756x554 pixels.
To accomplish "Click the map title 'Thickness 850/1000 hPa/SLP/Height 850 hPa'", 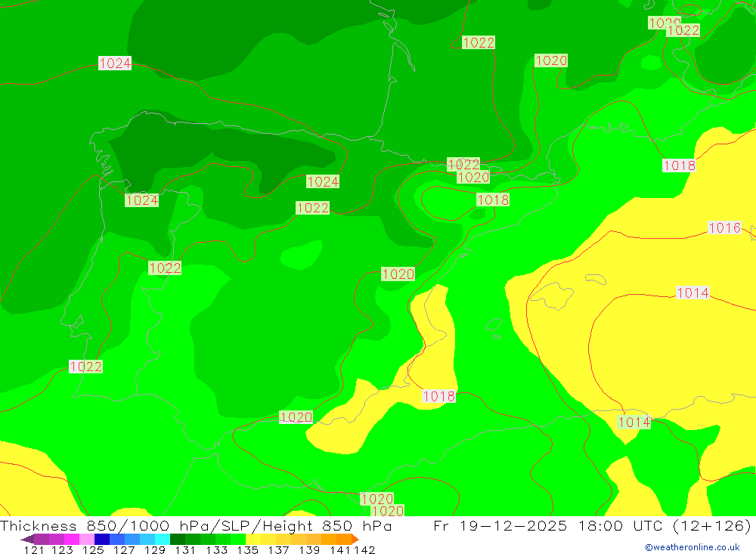I will (196, 525).
